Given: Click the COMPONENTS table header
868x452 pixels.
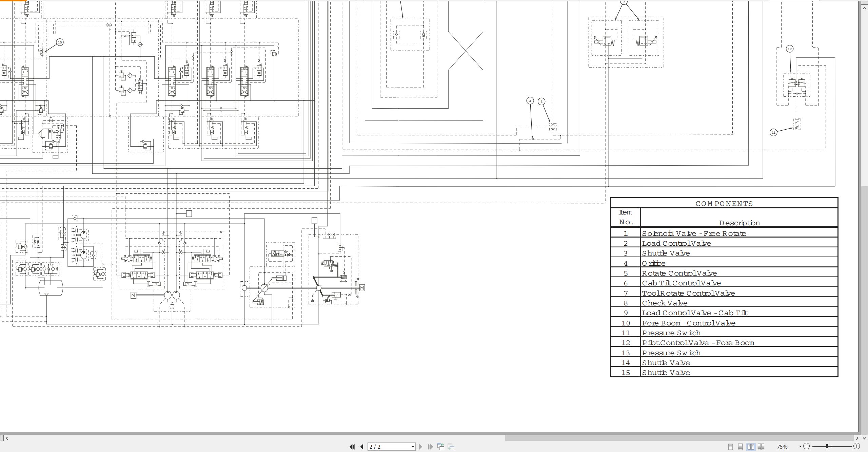Looking at the screenshot, I should pos(724,204).
